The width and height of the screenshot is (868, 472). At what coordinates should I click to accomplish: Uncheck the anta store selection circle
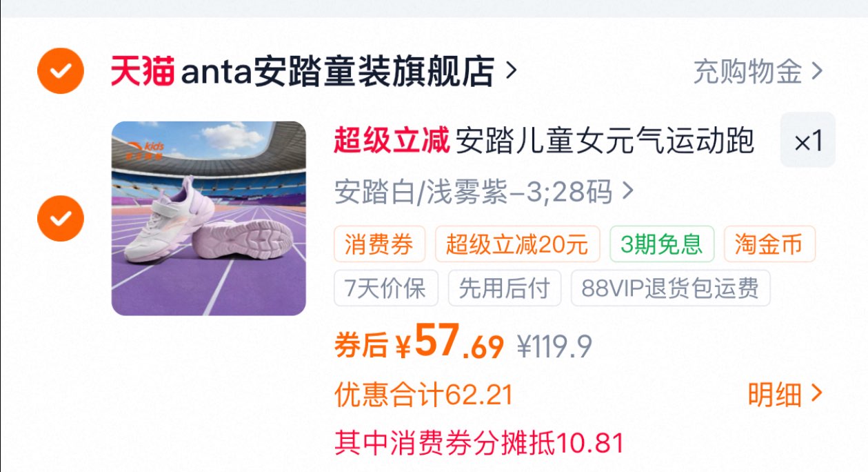coord(61,70)
